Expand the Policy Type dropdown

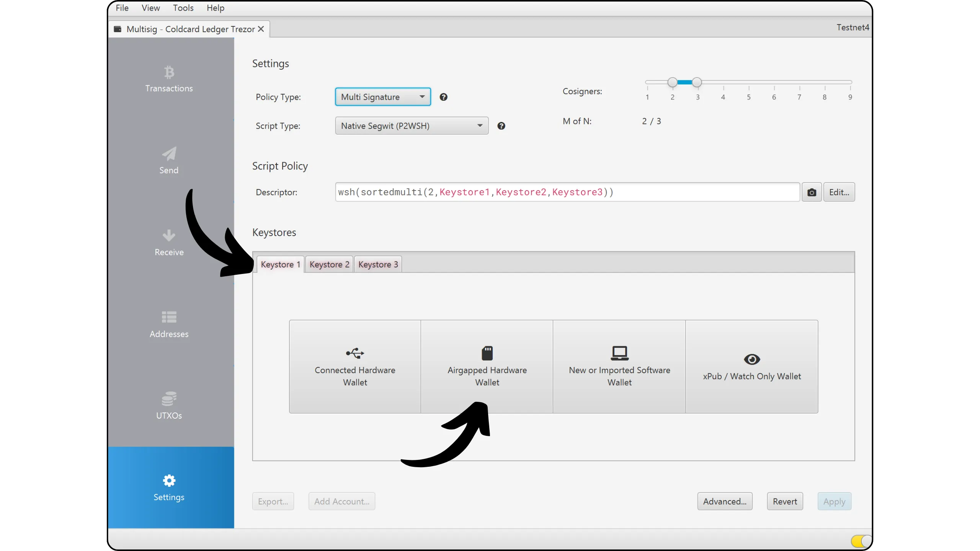point(383,97)
